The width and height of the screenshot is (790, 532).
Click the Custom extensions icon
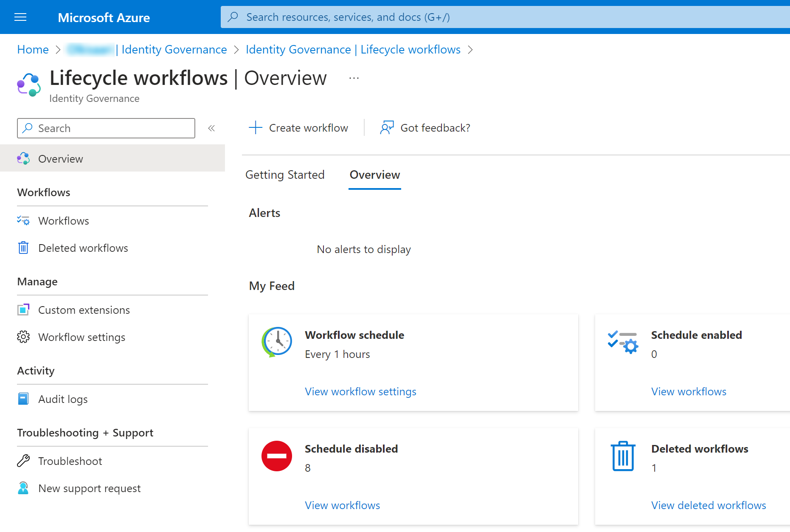tap(23, 310)
